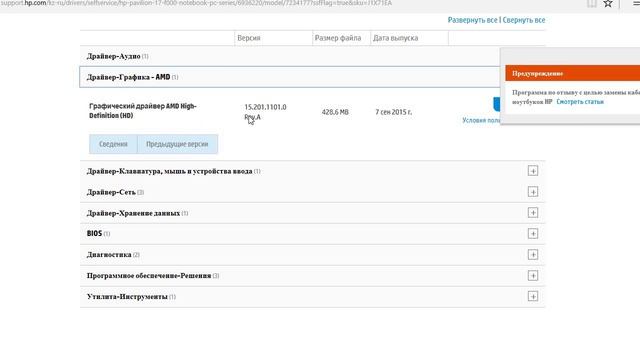This screenshot has height=360, width=640.
Task: Select the release date 7 сен 2015 г.
Action: (393, 112)
